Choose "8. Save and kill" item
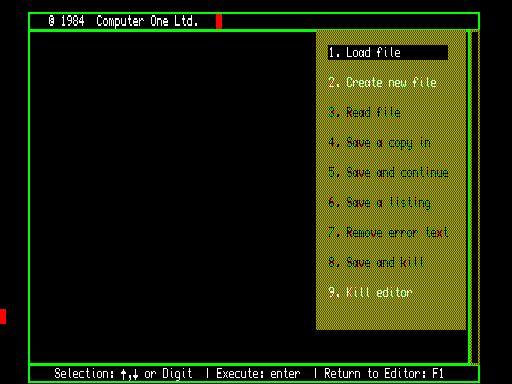 [376, 262]
